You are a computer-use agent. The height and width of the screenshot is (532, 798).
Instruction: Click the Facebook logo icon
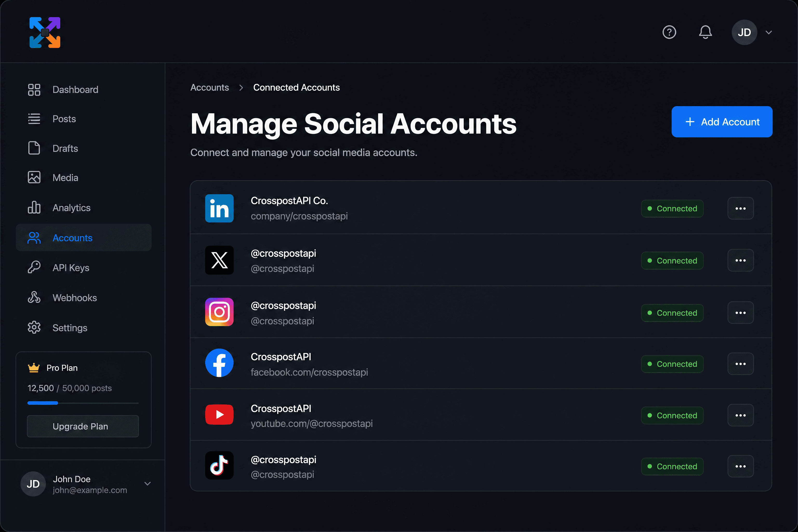pyautogui.click(x=219, y=363)
